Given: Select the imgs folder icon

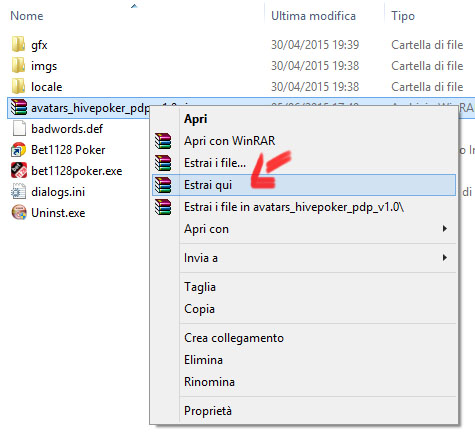Looking at the screenshot, I should click(18, 66).
